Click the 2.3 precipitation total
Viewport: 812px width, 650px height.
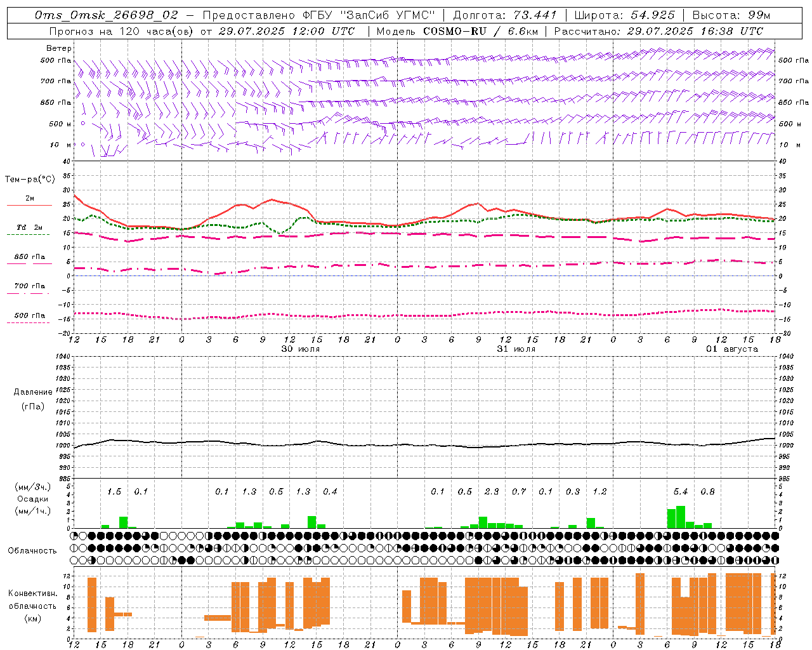tap(492, 491)
